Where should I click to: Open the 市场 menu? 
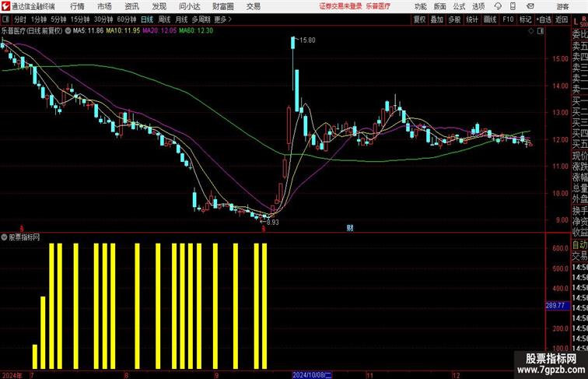point(105,6)
